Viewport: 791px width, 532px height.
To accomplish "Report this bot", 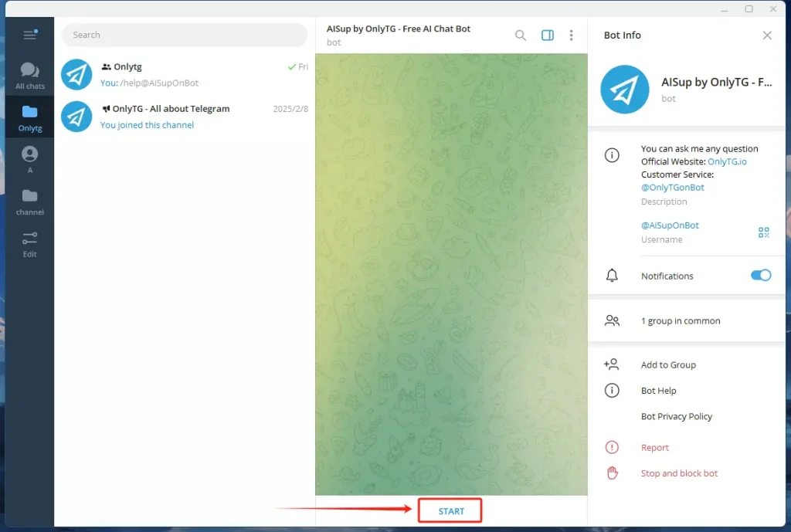I will 654,448.
